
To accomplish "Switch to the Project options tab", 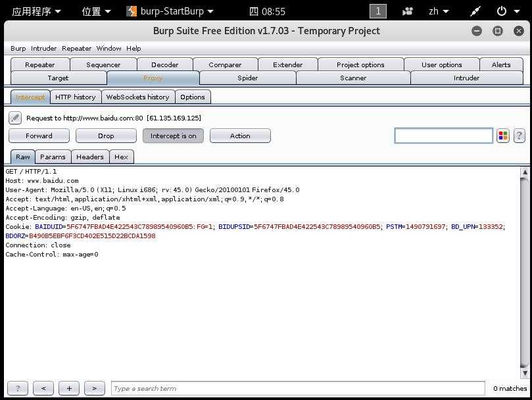I will coord(360,64).
